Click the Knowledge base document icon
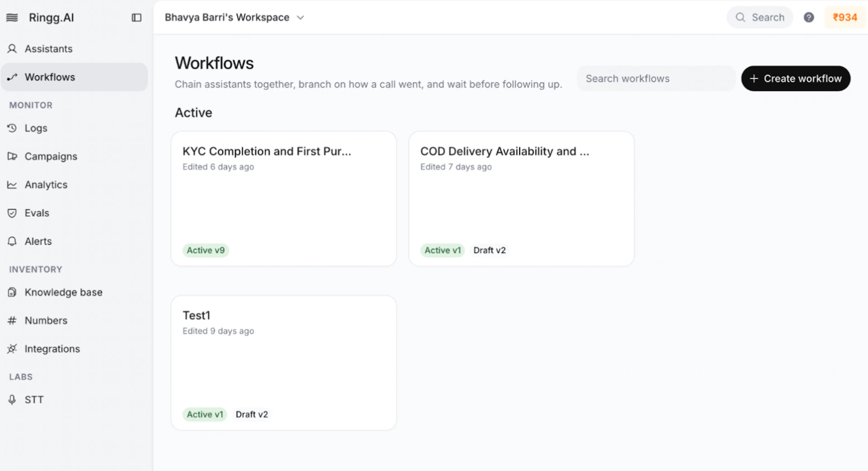Image resolution: width=868 pixels, height=471 pixels. (12, 292)
